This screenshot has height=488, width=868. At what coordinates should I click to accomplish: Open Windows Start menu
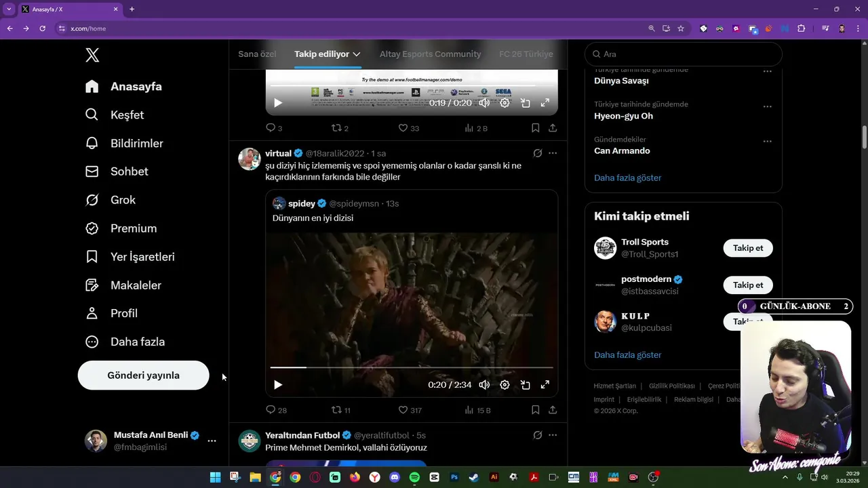point(215,477)
